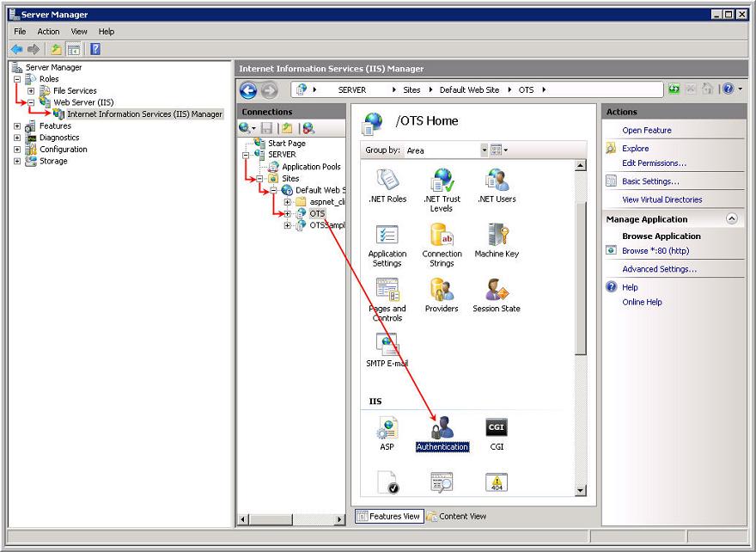Switch to Content View tab
756x552 pixels.
pos(456,516)
